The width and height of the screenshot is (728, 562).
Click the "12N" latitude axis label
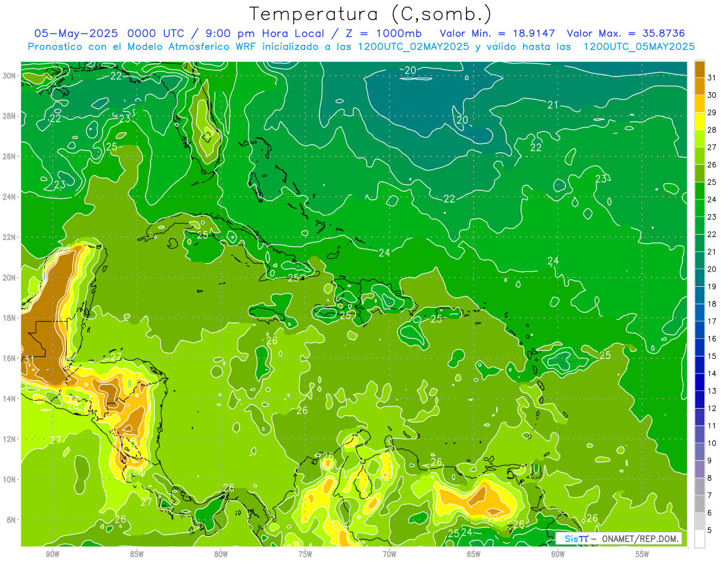(10, 439)
